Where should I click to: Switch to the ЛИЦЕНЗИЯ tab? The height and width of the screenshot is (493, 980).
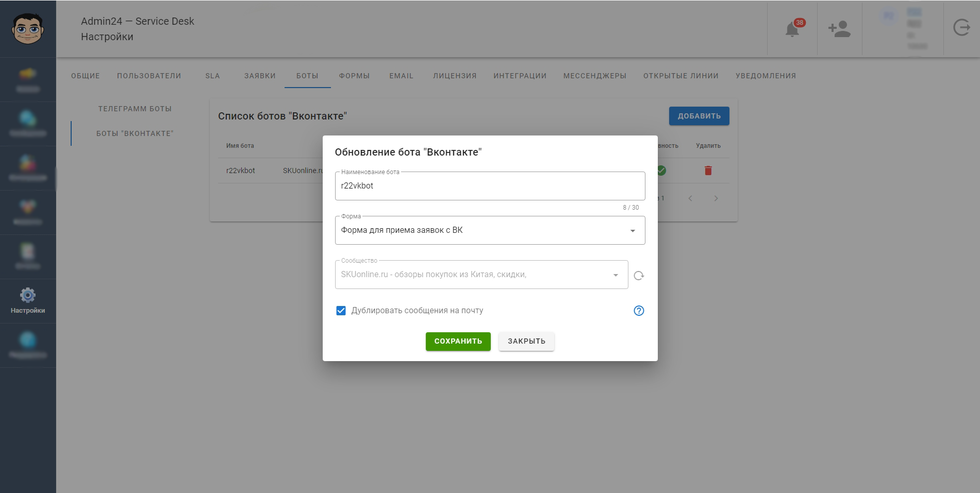click(455, 76)
